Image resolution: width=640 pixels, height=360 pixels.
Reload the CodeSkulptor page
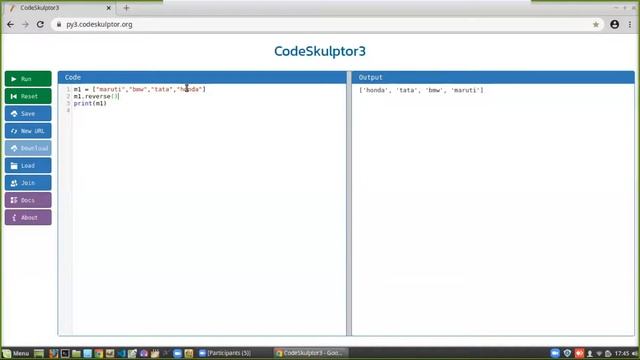40,24
